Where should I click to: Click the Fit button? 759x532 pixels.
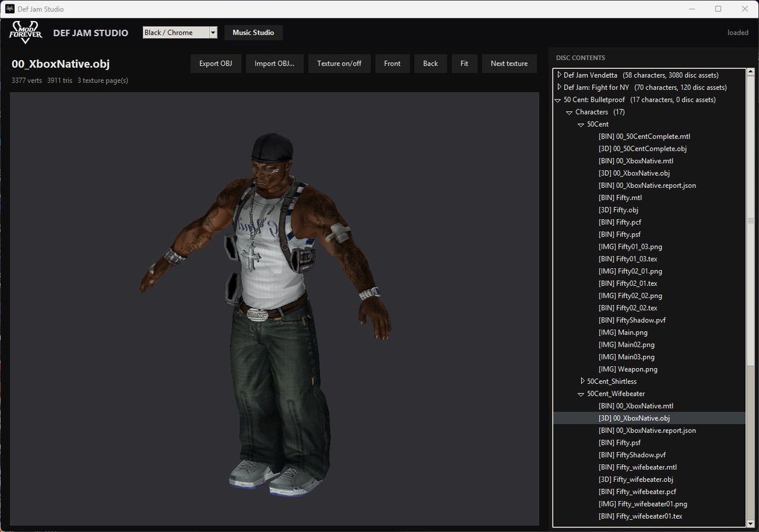point(464,63)
